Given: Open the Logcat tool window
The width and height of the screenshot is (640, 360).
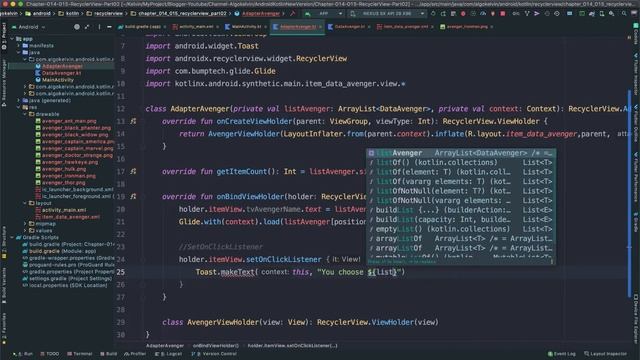Looking at the screenshot, I should [169, 354].
